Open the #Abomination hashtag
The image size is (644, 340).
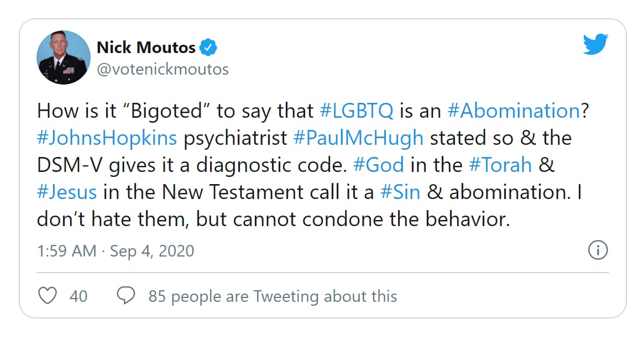tap(514, 111)
